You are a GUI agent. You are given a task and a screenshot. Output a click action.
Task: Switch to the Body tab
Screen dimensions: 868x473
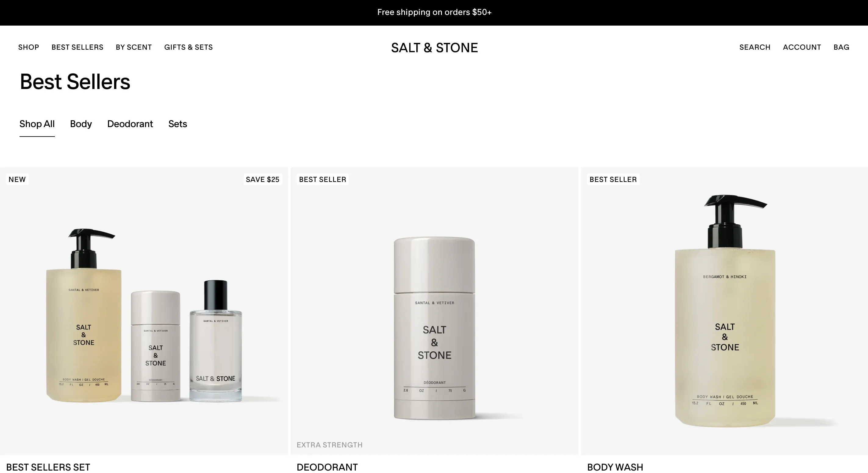point(81,124)
